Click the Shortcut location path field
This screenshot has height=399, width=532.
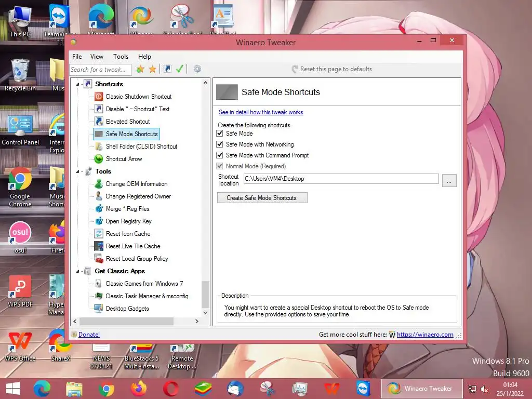click(x=341, y=179)
